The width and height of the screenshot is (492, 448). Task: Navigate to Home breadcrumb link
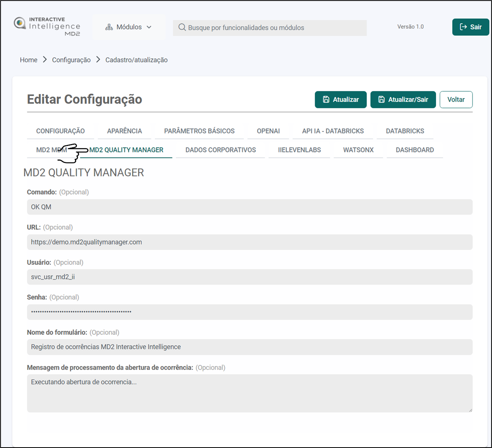click(x=29, y=60)
